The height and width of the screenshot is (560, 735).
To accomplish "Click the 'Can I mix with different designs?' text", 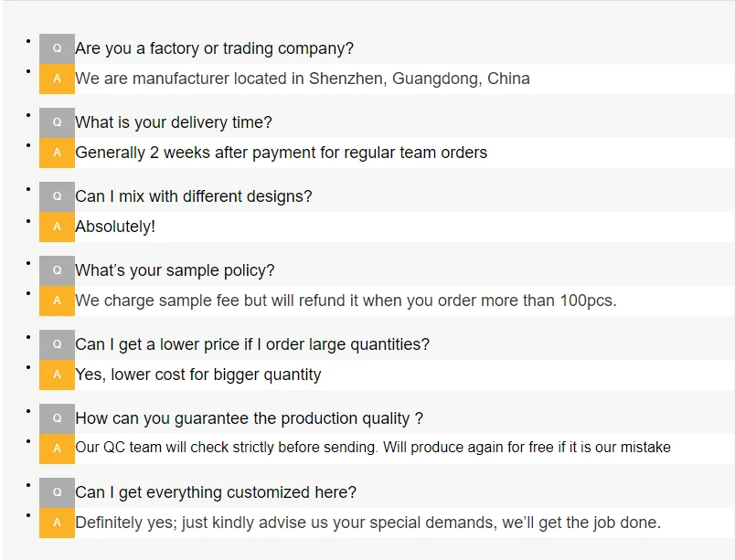I will click(194, 196).
